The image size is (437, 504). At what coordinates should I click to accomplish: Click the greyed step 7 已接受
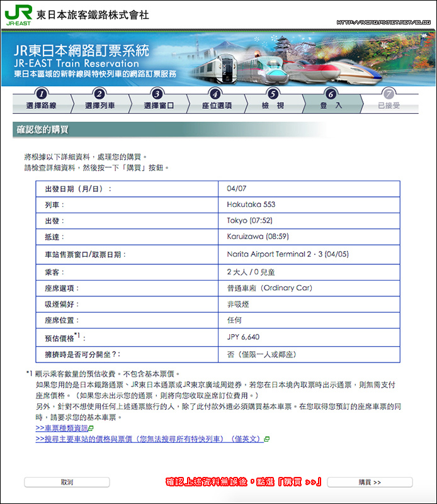(389, 102)
